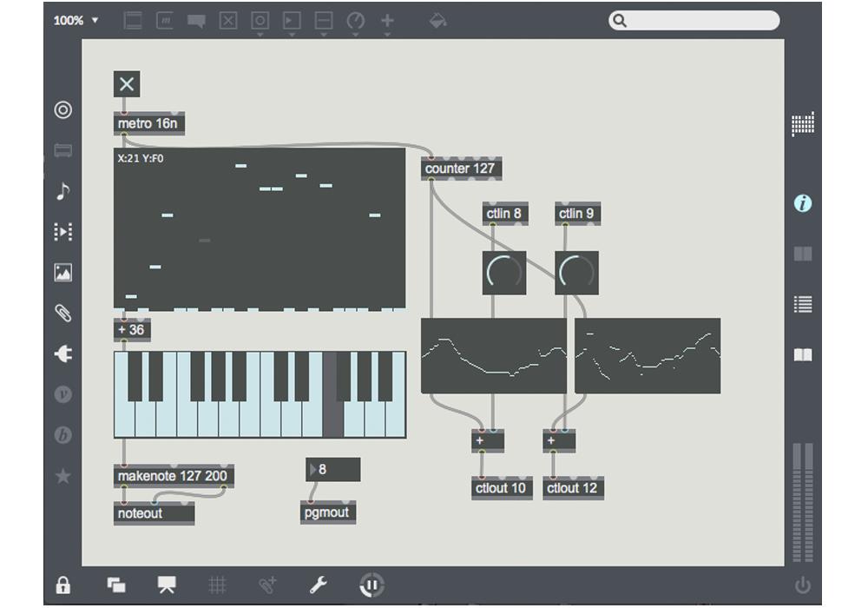
Task: Select the noteout object
Action: (x=154, y=513)
